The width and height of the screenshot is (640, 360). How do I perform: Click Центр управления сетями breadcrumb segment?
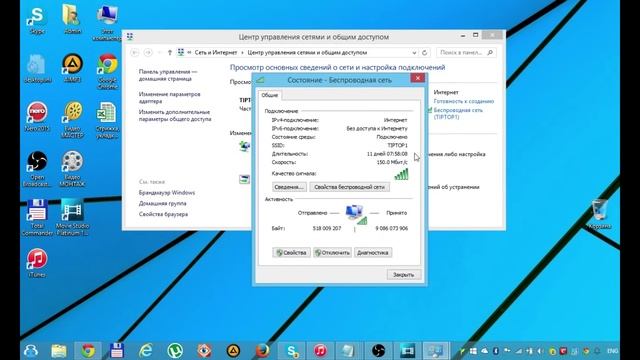[307, 53]
